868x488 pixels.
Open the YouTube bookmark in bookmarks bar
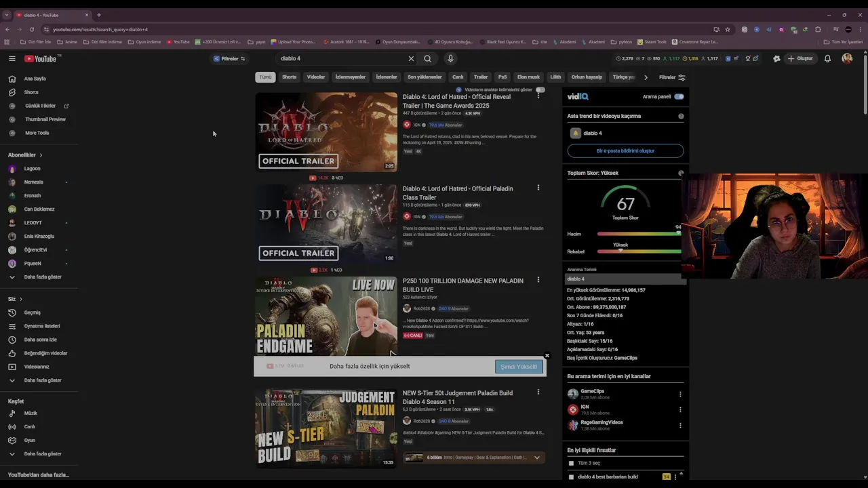178,42
